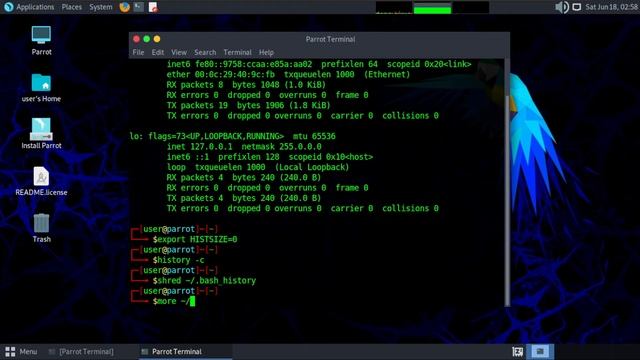Open user's Home folder icon
This screenshot has height=360, width=640.
(x=41, y=83)
